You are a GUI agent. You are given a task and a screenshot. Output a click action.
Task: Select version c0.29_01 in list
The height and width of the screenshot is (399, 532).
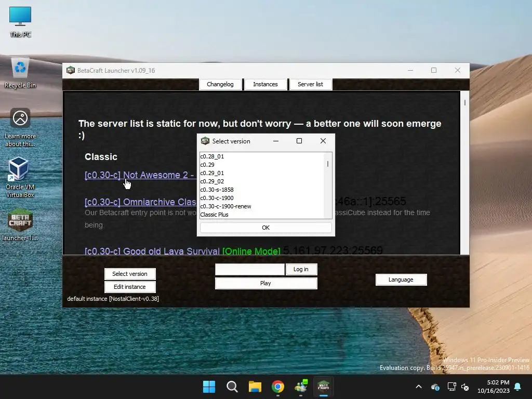[262, 173]
